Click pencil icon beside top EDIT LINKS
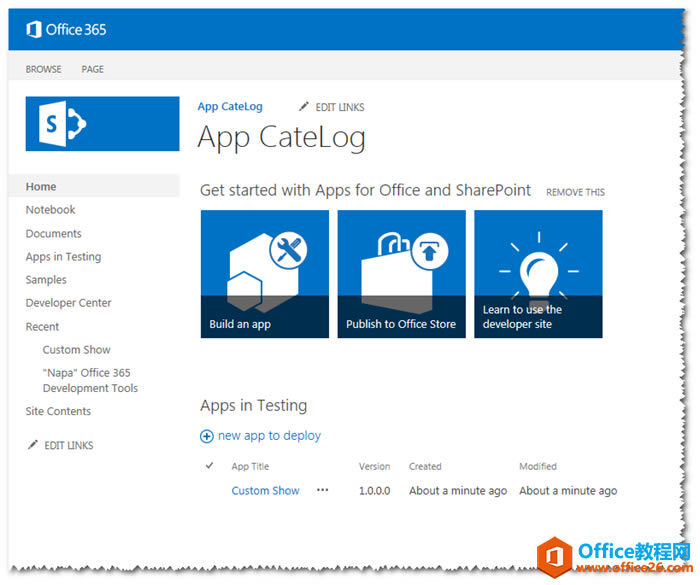 click(304, 107)
